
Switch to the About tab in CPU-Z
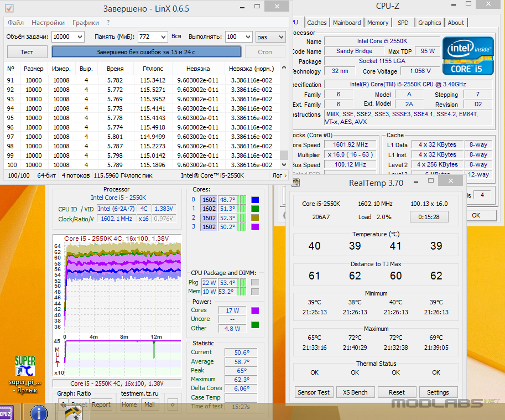[456, 23]
